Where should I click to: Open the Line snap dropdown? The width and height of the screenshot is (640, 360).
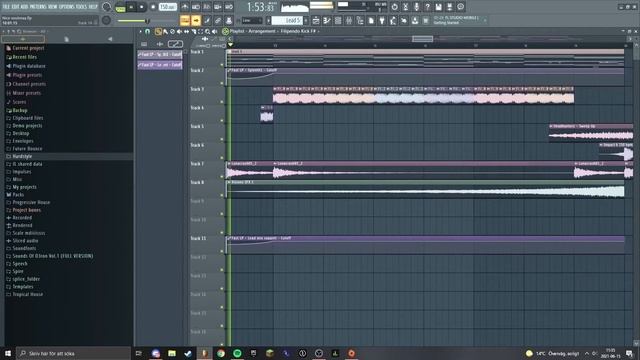click(252, 20)
